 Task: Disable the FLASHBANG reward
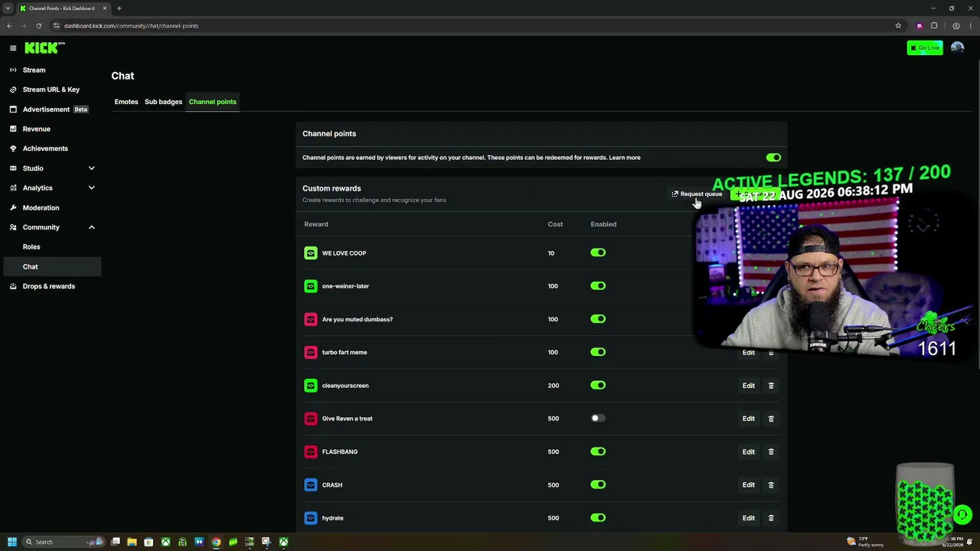(x=598, y=452)
